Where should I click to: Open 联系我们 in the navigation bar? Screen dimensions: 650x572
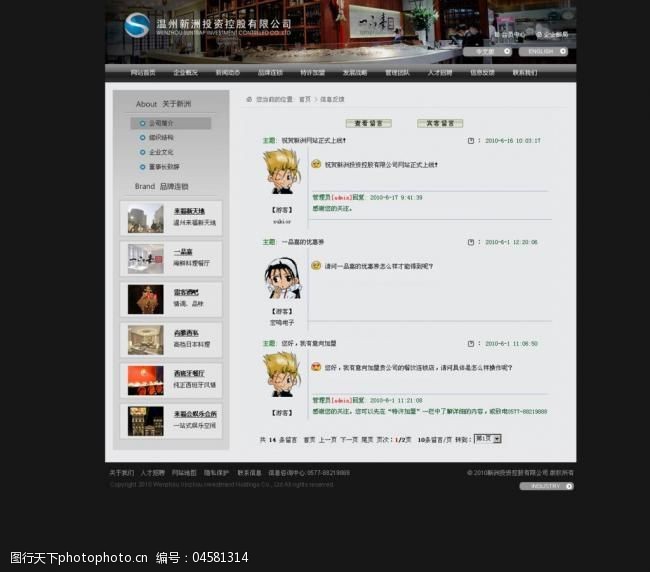click(525, 73)
